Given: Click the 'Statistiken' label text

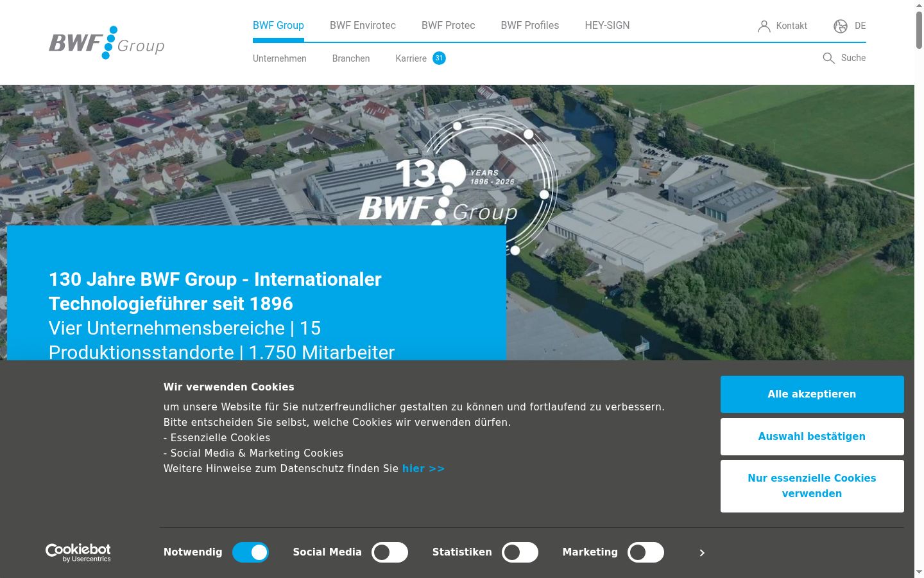Looking at the screenshot, I should click(x=462, y=552).
